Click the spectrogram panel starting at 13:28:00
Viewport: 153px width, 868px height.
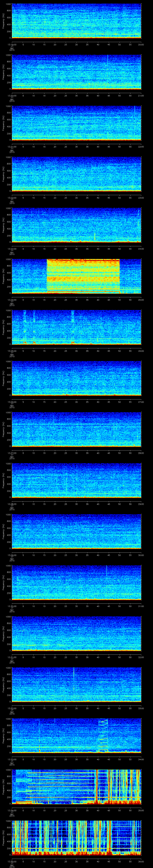(x=76, y=481)
